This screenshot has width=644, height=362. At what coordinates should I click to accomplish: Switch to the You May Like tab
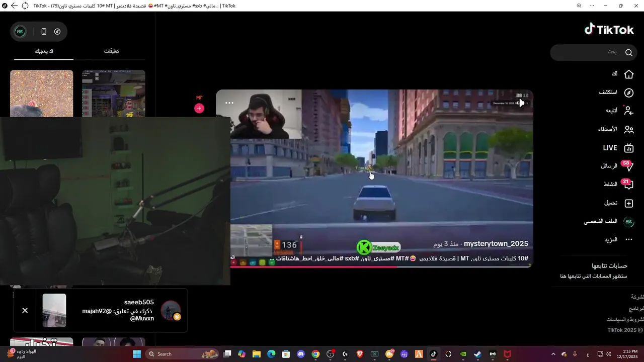(44, 51)
